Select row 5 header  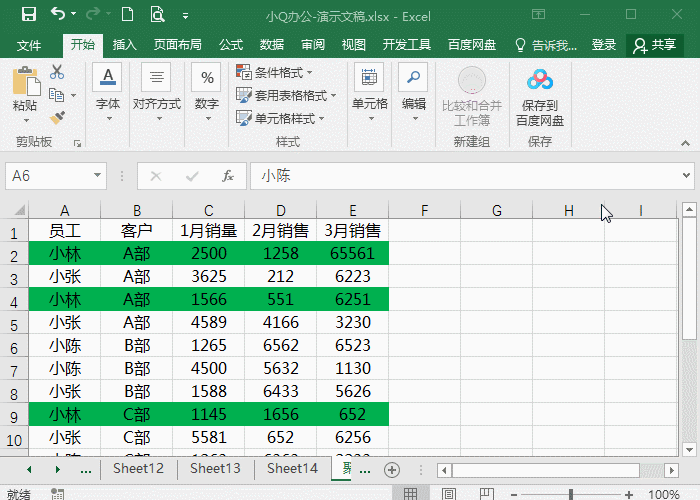coord(14,323)
